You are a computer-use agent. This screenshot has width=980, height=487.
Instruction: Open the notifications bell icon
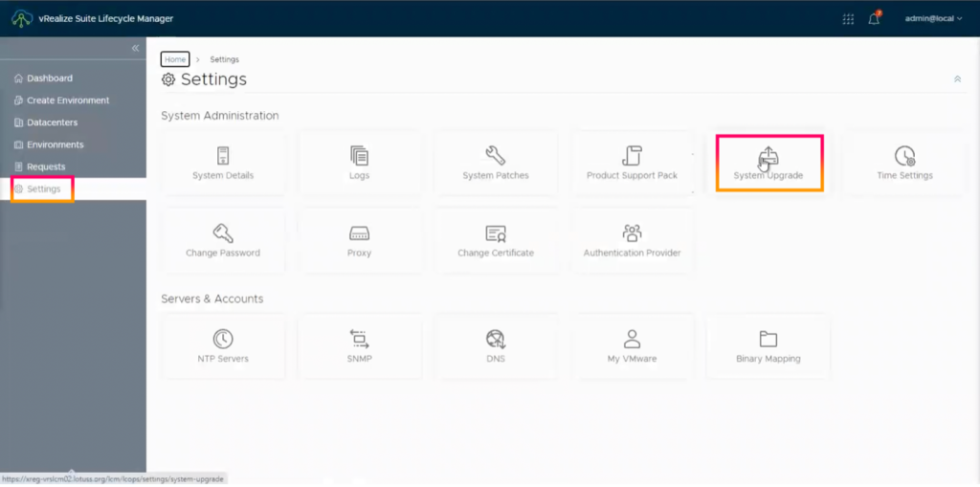(x=874, y=19)
